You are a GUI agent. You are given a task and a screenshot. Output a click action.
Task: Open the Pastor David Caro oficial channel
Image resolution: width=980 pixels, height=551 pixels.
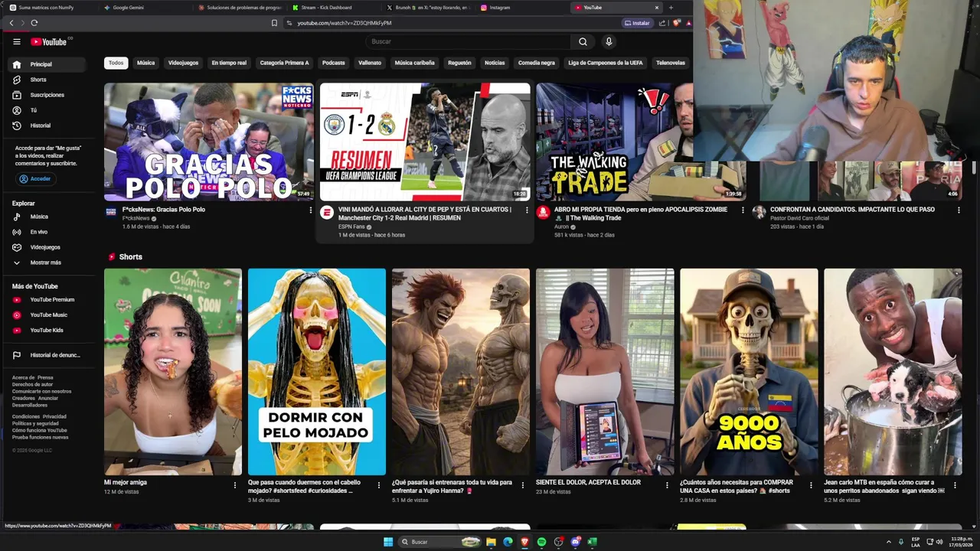[799, 218]
